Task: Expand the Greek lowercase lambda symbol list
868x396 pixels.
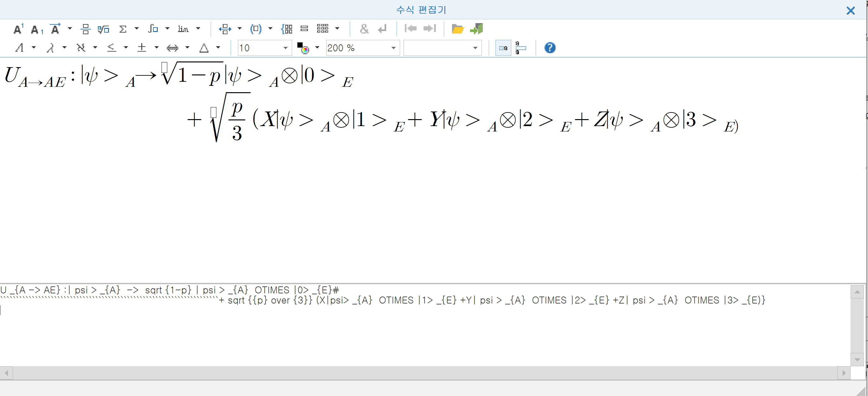Action: [x=64, y=48]
